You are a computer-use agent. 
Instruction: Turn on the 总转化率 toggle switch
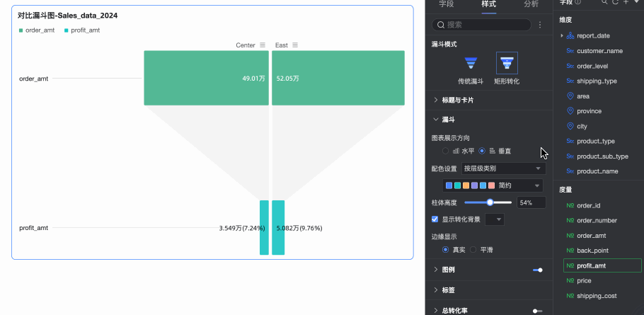[538, 311]
